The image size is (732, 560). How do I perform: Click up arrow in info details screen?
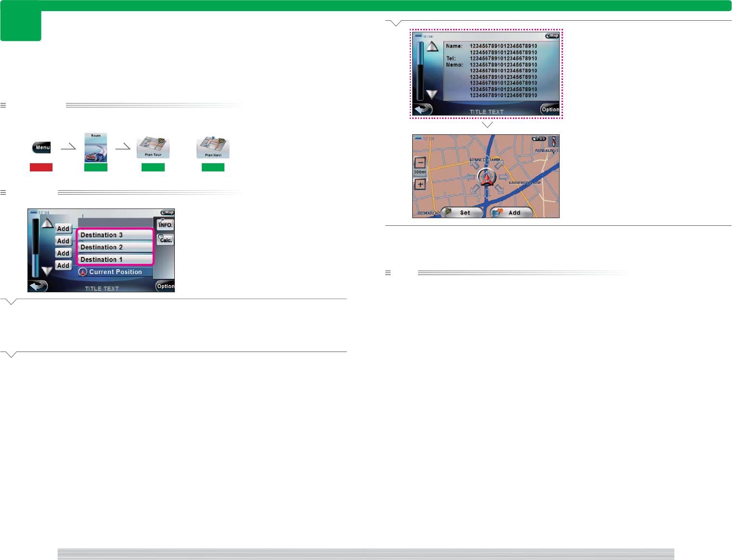432,46
